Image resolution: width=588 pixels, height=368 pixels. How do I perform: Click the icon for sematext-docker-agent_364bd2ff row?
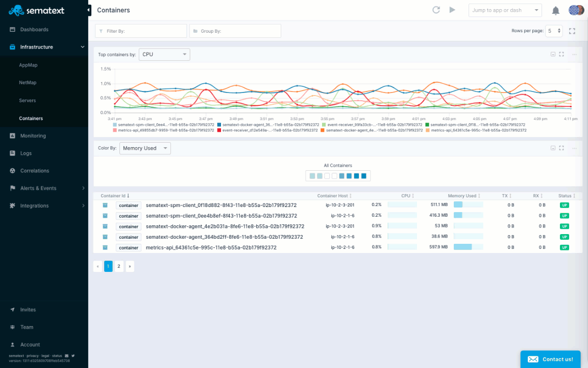click(105, 237)
